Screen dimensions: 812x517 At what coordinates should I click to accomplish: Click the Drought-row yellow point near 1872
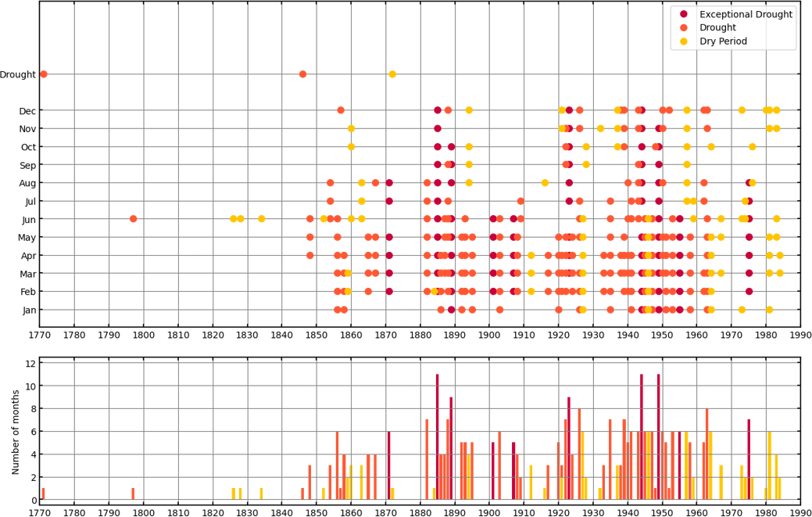tap(392, 74)
